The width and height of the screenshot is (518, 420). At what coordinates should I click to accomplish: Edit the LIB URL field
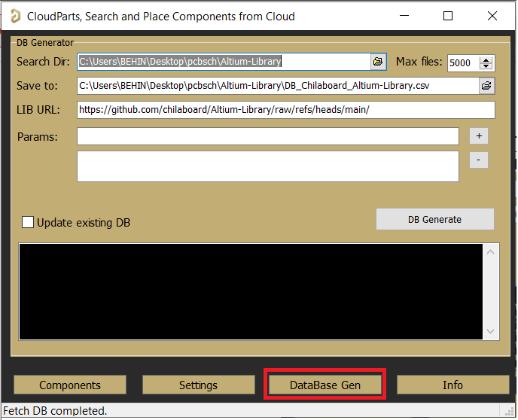click(x=286, y=110)
